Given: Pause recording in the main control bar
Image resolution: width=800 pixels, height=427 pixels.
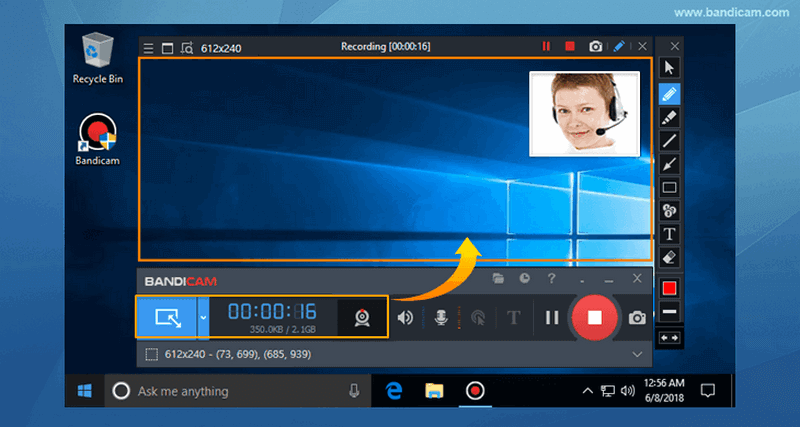Looking at the screenshot, I should (551, 318).
